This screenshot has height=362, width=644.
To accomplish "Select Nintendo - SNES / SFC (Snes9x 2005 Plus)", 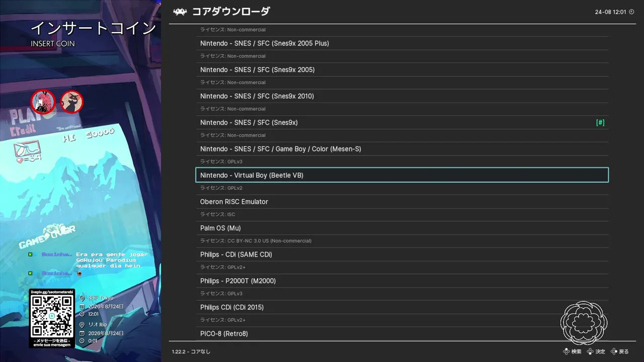I will [x=402, y=43].
